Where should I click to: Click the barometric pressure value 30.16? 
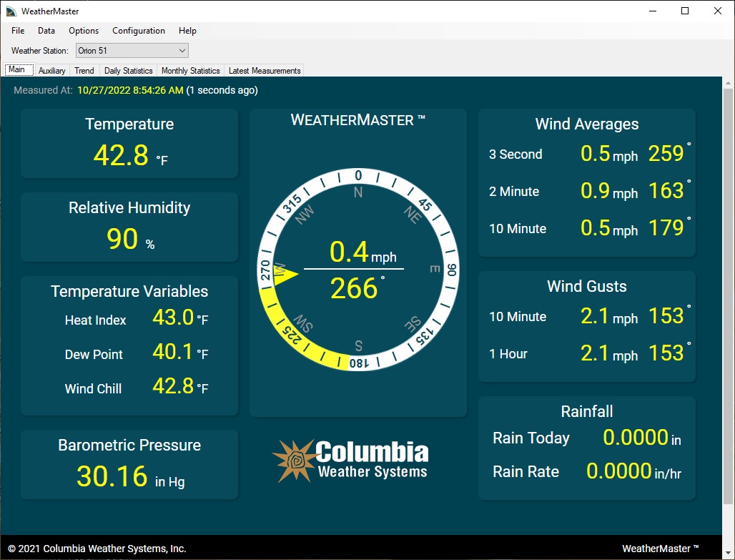(x=112, y=476)
